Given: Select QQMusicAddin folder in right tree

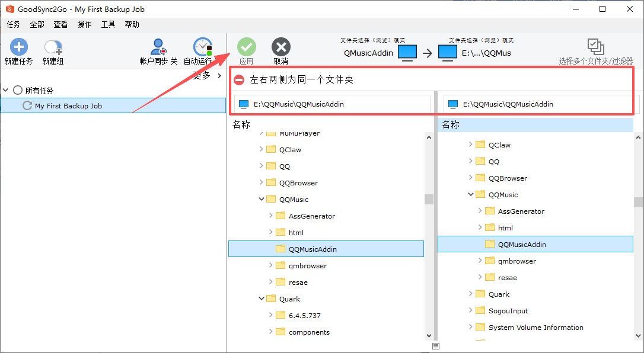Looking at the screenshot, I should tap(535, 244).
